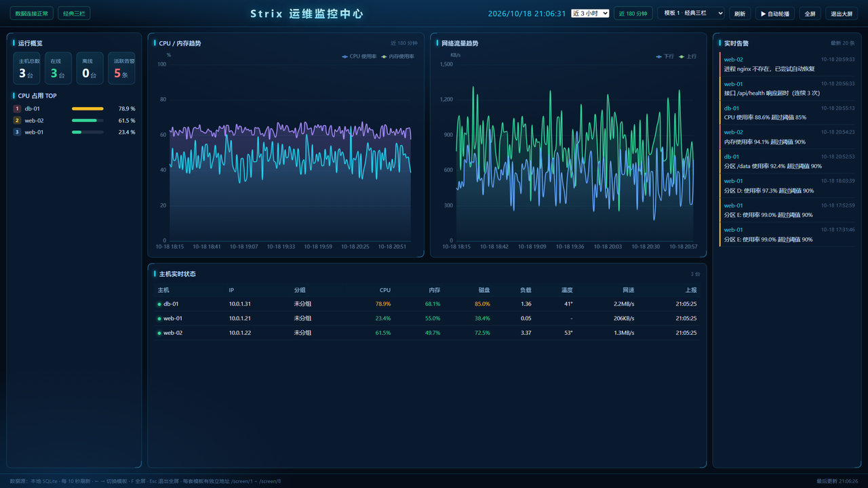Click IP address 10.0.1.31 in host table
This screenshot has height=488, width=868.
coord(240,304)
